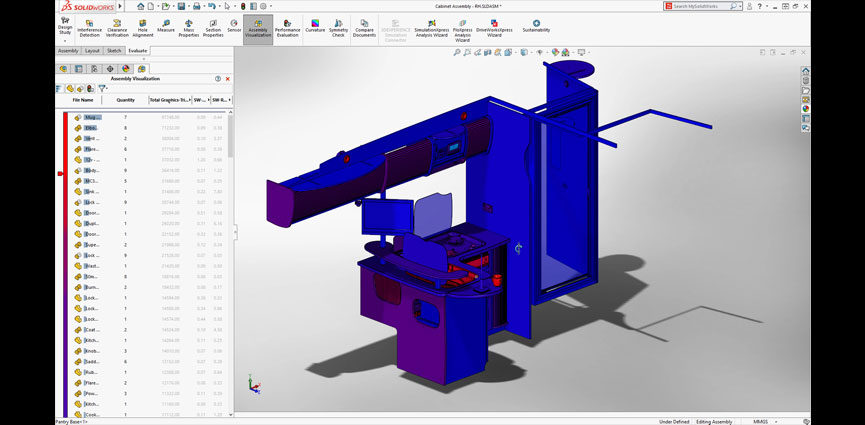
Task: Switch to the Sketch tab
Action: 114,50
